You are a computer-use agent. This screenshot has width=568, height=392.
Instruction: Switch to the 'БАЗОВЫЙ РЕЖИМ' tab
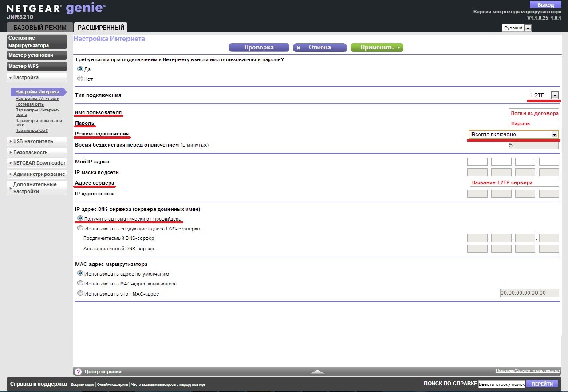(x=39, y=28)
